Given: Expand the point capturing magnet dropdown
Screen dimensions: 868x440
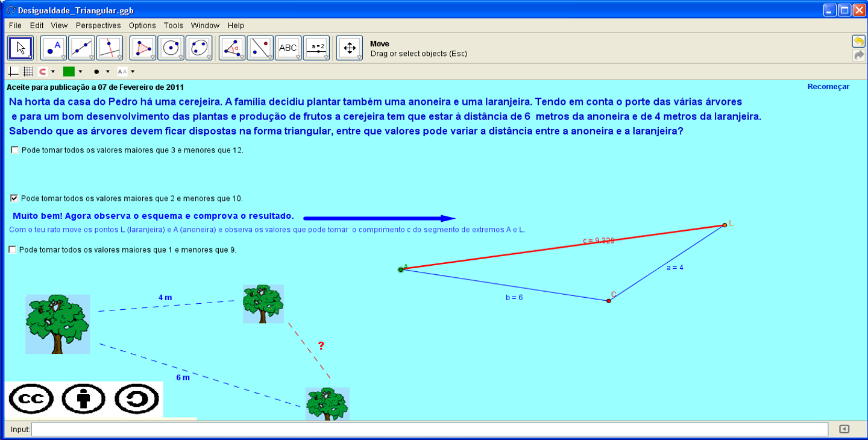Looking at the screenshot, I should pos(53,72).
